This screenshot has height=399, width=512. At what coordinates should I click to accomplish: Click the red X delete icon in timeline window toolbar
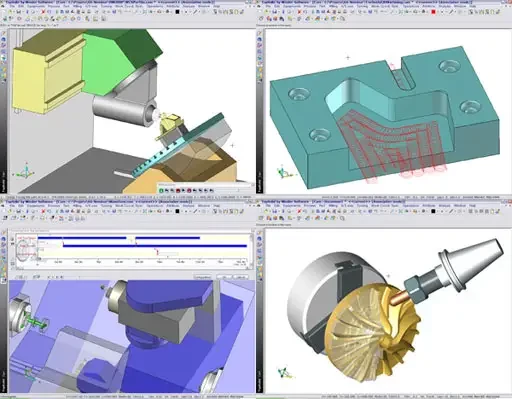coord(43,211)
